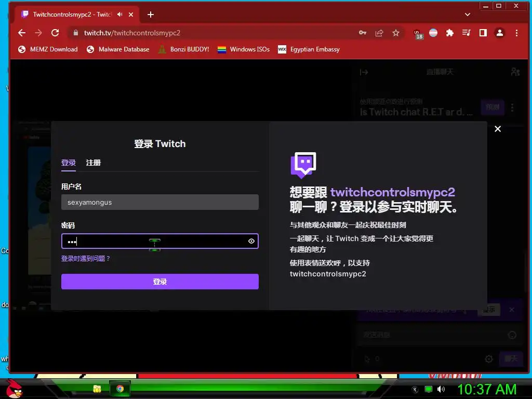Switch to the 注册 sign-up tab
Image resolution: width=532 pixels, height=399 pixels.
pos(94,163)
